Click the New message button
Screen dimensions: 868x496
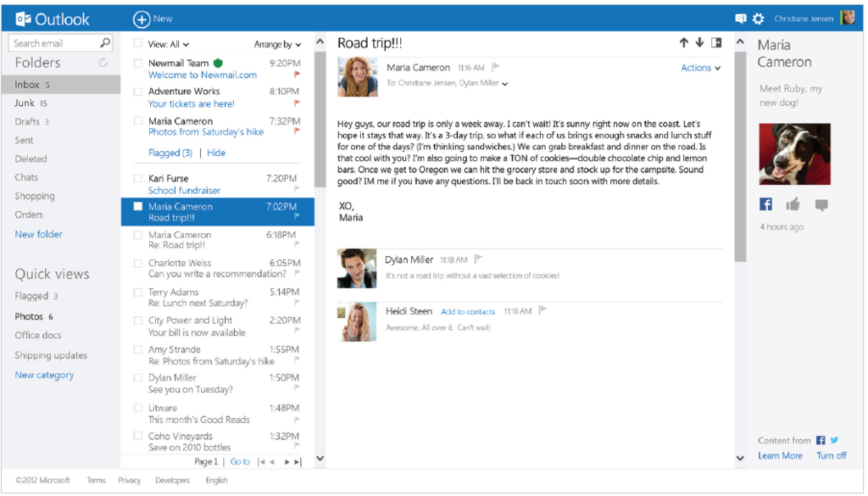153,19
